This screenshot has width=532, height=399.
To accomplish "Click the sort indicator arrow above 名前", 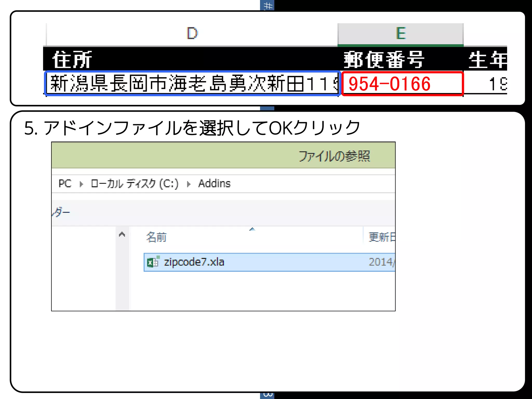I will click(x=252, y=229).
